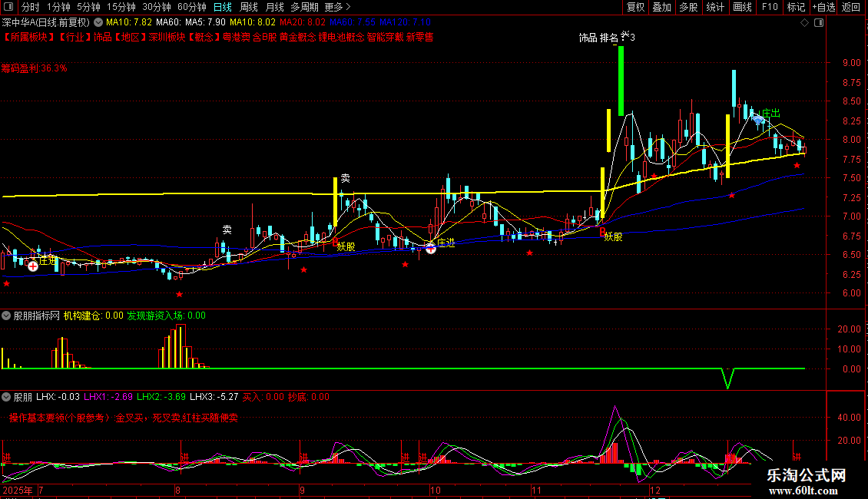Screen dimensions: 868x499
Task: Click the August 卖 sell signal
Action: point(227,230)
